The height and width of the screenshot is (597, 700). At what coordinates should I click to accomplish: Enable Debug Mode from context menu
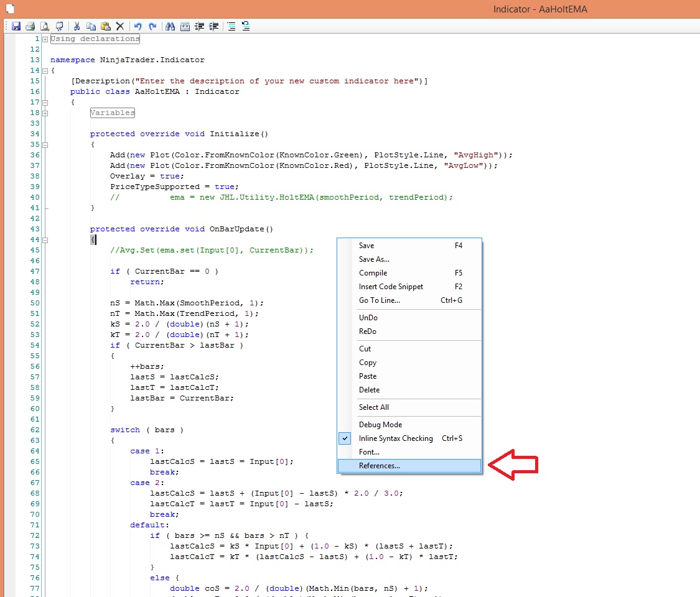pos(409,425)
